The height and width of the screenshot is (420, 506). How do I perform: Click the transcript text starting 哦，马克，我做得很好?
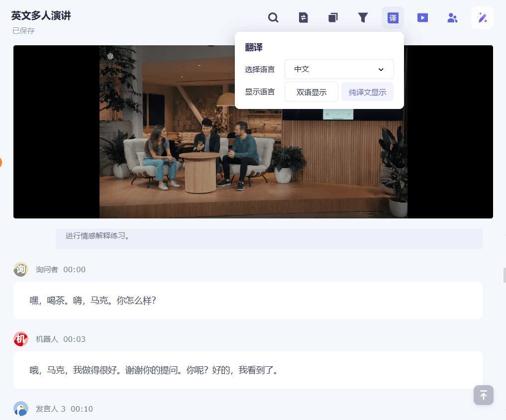tap(154, 370)
